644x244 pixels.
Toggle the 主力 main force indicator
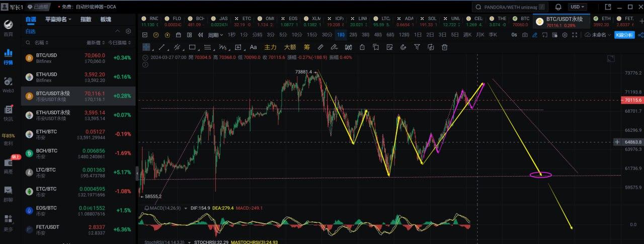[270, 47]
